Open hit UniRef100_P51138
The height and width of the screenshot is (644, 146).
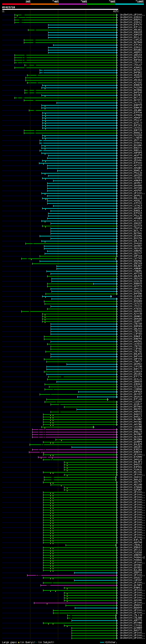pyautogui.click(x=131, y=216)
